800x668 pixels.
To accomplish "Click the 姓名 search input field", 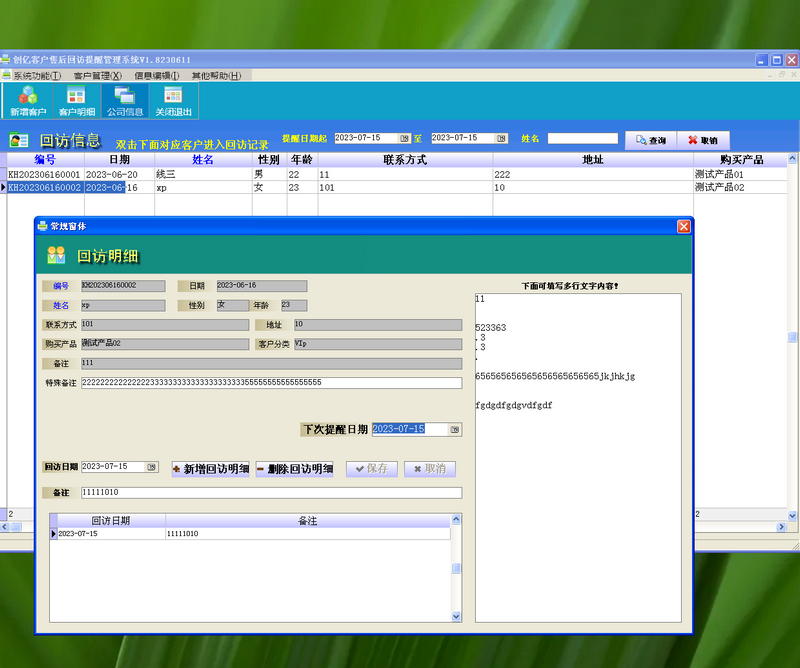I will click(583, 138).
